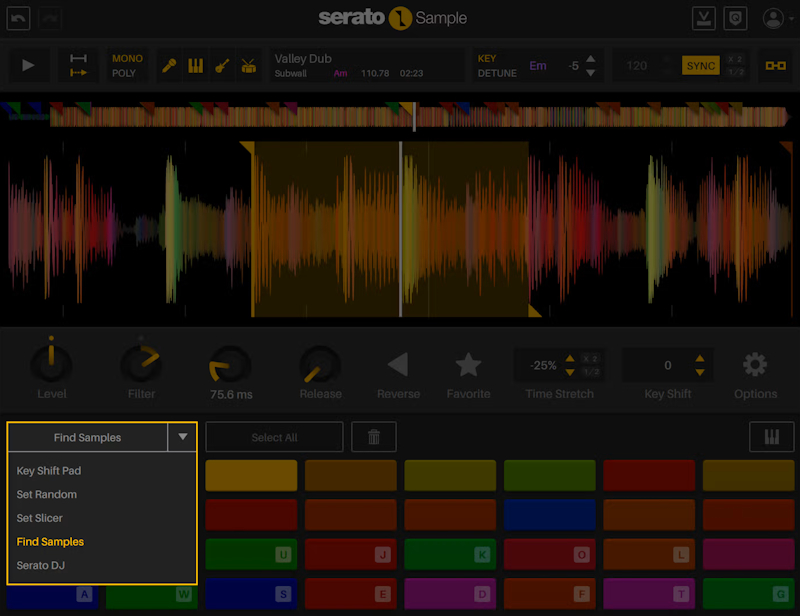
Task: Decrease Key Shift with down arrow
Action: tap(700, 372)
